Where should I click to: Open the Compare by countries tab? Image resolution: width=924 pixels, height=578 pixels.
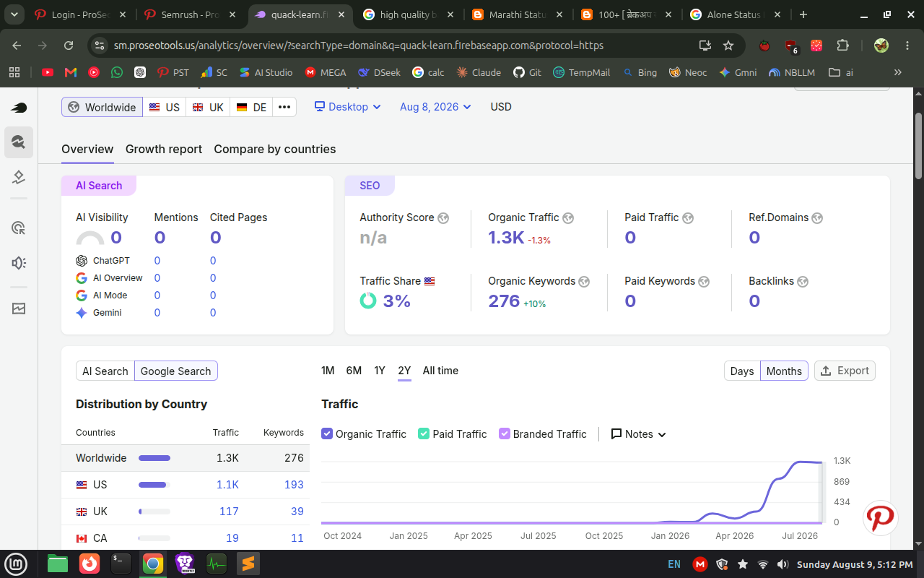click(275, 149)
